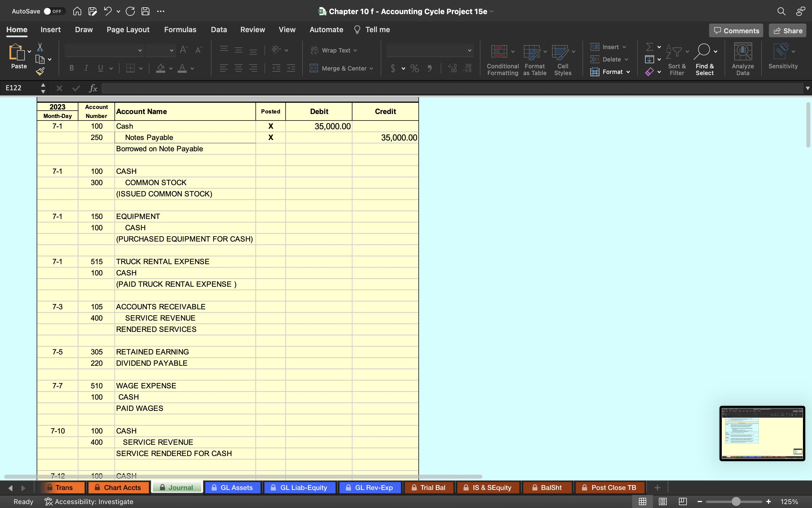Click the Undo arrow icon
Image resolution: width=812 pixels, height=508 pixels.
click(108, 11)
